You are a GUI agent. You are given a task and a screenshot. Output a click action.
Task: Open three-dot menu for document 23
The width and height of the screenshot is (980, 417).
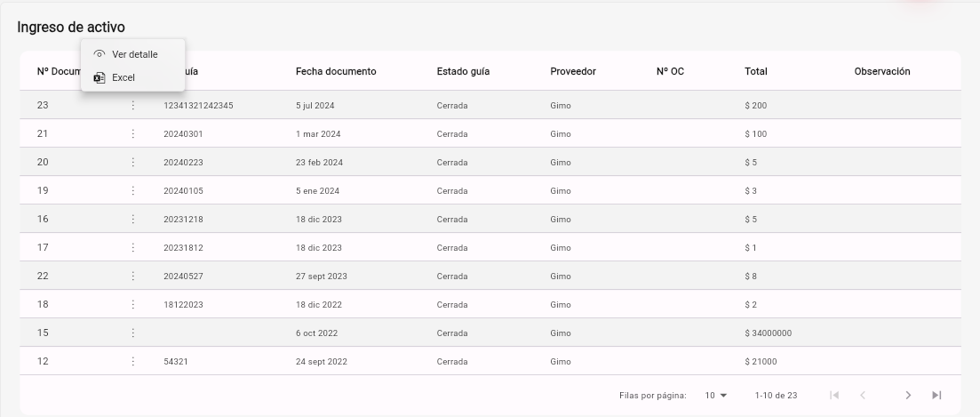point(132,106)
